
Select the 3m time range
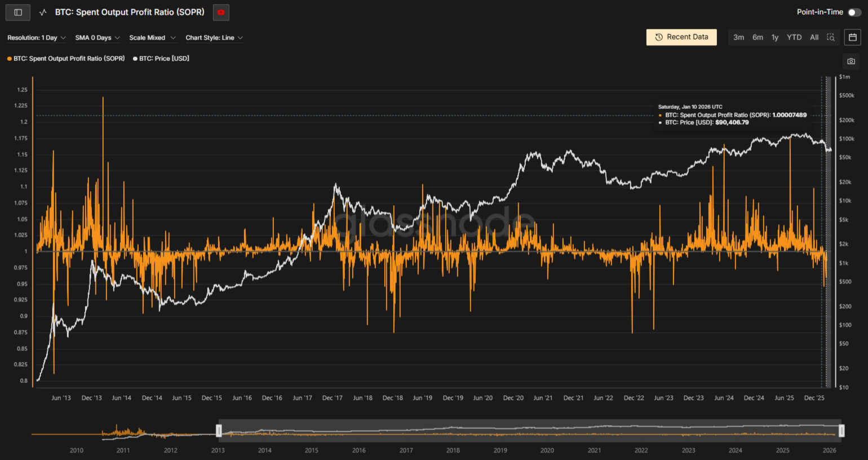point(738,37)
